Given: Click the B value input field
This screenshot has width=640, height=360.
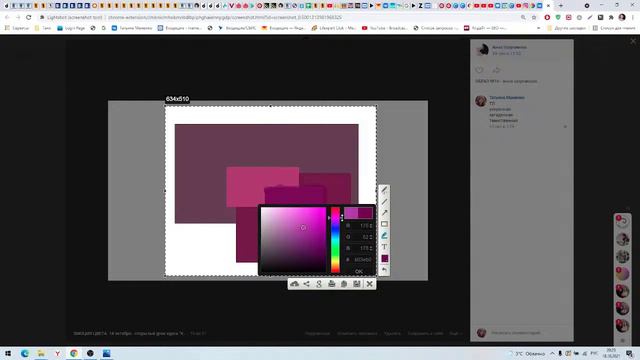Looking at the screenshot, I should tap(362, 248).
